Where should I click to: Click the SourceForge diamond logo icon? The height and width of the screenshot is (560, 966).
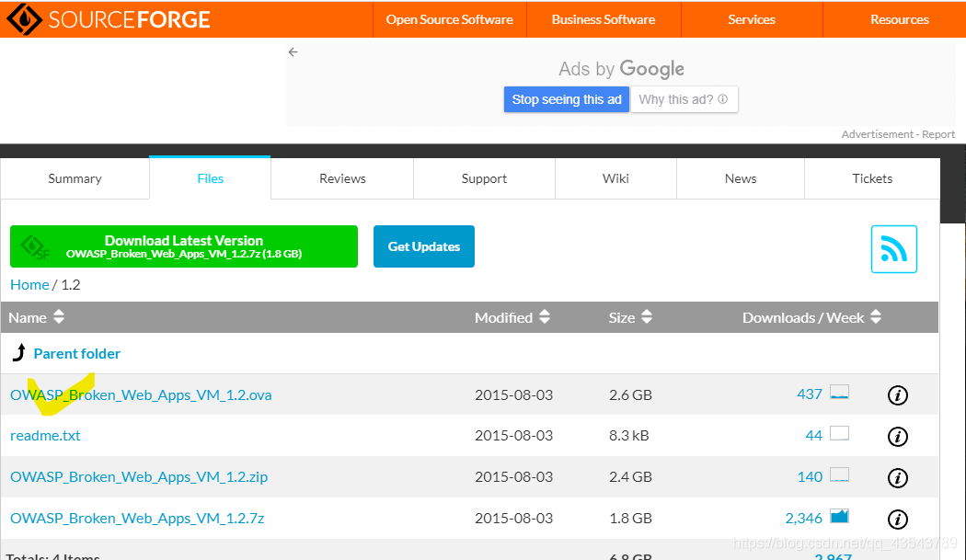point(24,19)
